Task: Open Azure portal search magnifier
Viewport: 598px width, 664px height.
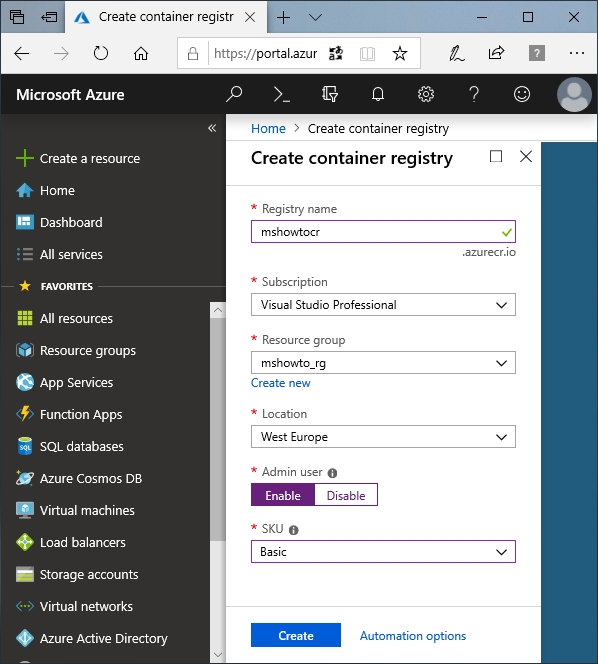Action: [234, 94]
